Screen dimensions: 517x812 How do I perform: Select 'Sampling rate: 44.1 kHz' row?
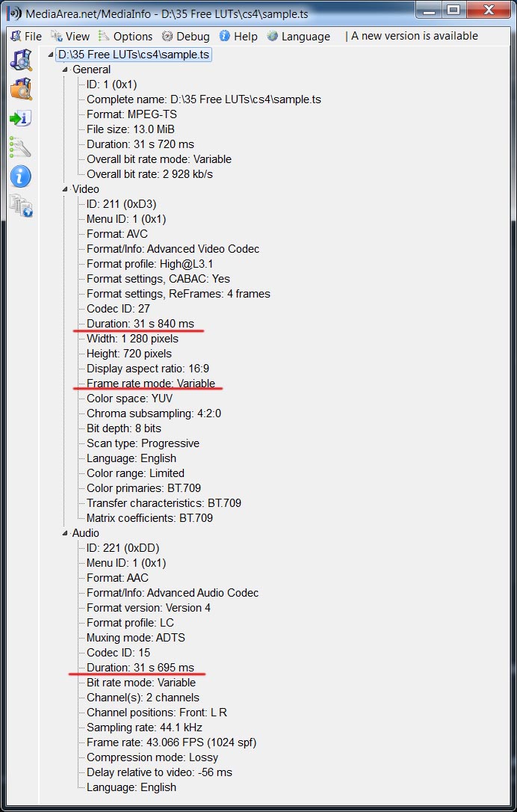coord(144,728)
